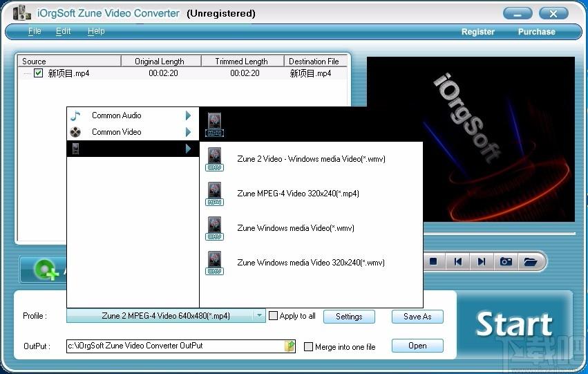Click the OutPut path input field
This screenshot has height=374, width=588.
pos(176,346)
